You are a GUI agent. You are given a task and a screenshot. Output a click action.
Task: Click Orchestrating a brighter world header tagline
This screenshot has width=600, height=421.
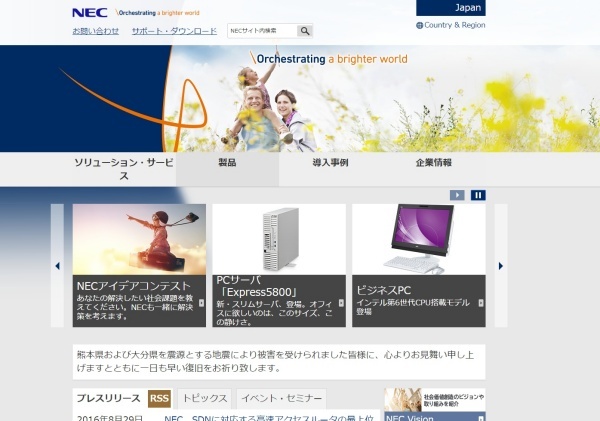[x=157, y=13]
